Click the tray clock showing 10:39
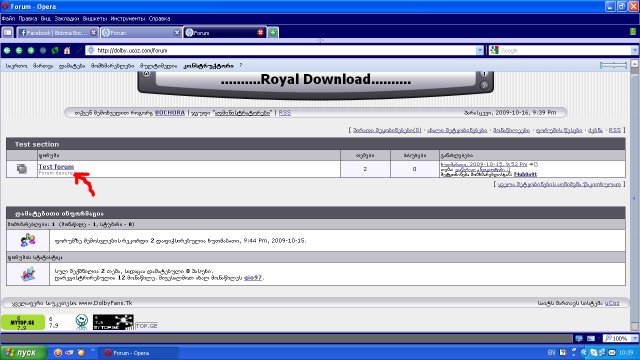Screen dimensions: 640x360 [x=626, y=353]
